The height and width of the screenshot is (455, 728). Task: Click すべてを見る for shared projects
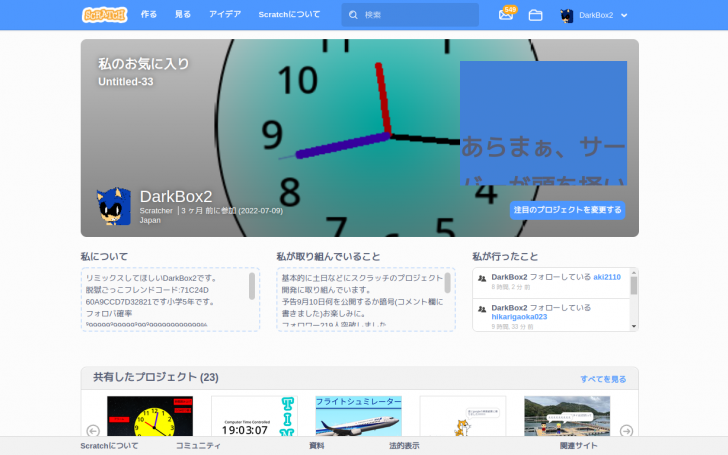click(603, 379)
